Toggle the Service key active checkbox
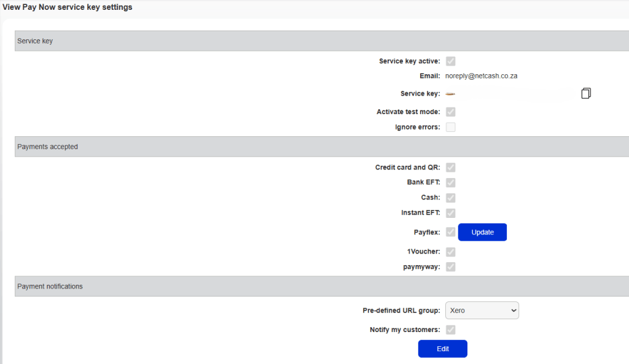This screenshot has width=629, height=364. (451, 61)
